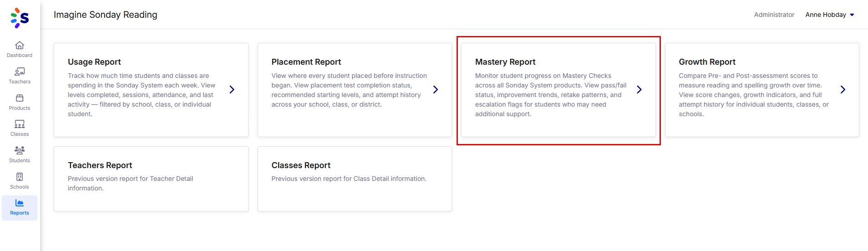Open the Products sidebar icon

(x=20, y=98)
